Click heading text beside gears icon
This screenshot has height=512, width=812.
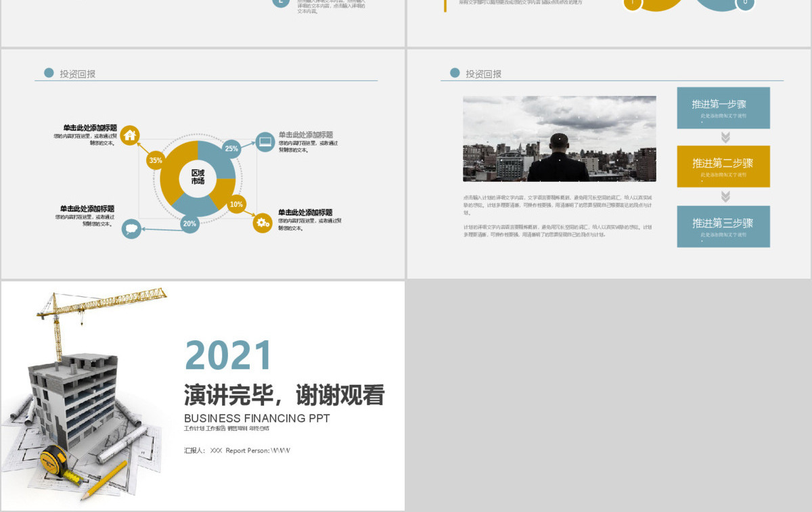pos(305,212)
